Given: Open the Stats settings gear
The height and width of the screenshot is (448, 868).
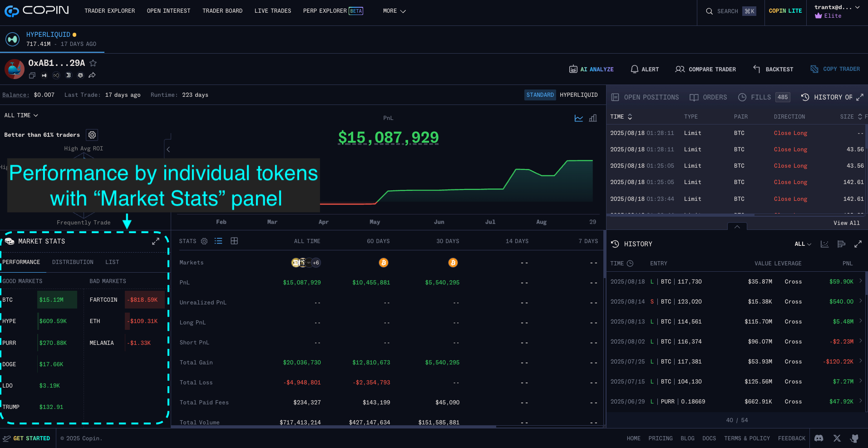Looking at the screenshot, I should [x=204, y=241].
